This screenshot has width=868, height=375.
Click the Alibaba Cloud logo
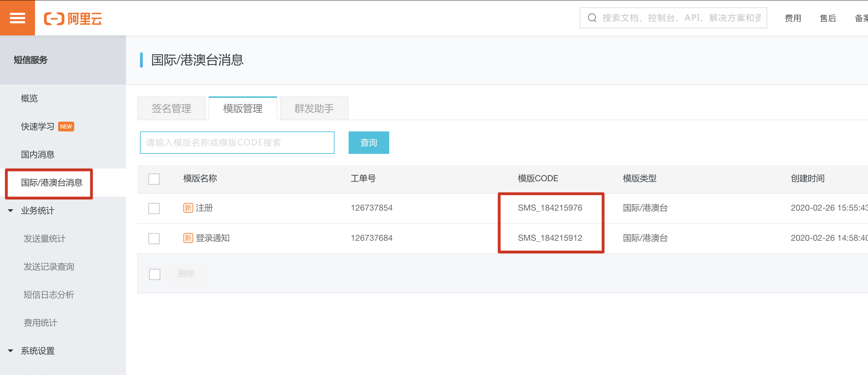(x=73, y=19)
